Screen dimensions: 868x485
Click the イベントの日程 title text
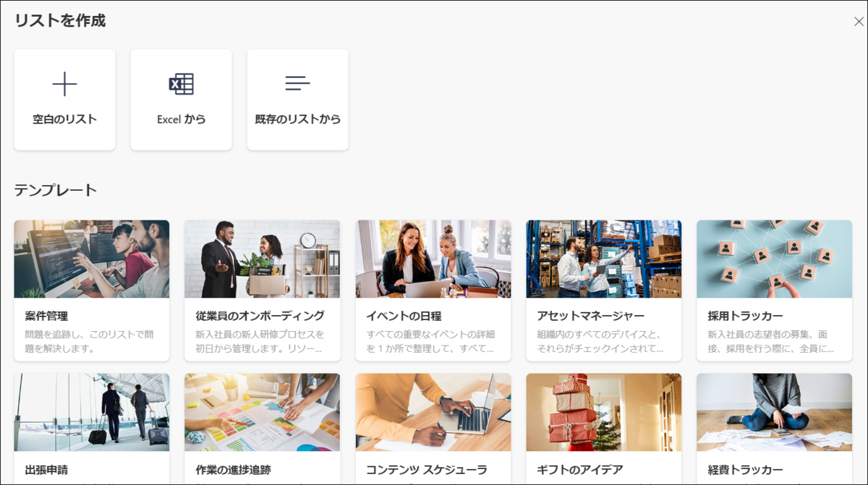pos(404,316)
